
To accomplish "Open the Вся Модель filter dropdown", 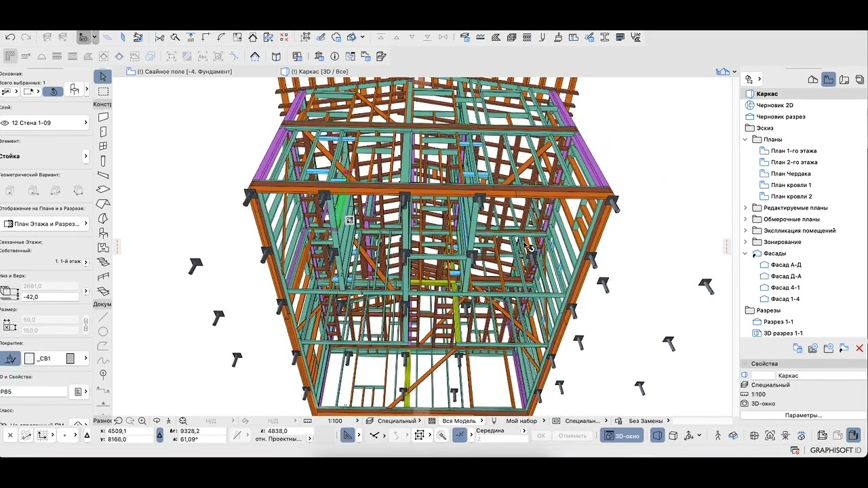I will (463, 421).
